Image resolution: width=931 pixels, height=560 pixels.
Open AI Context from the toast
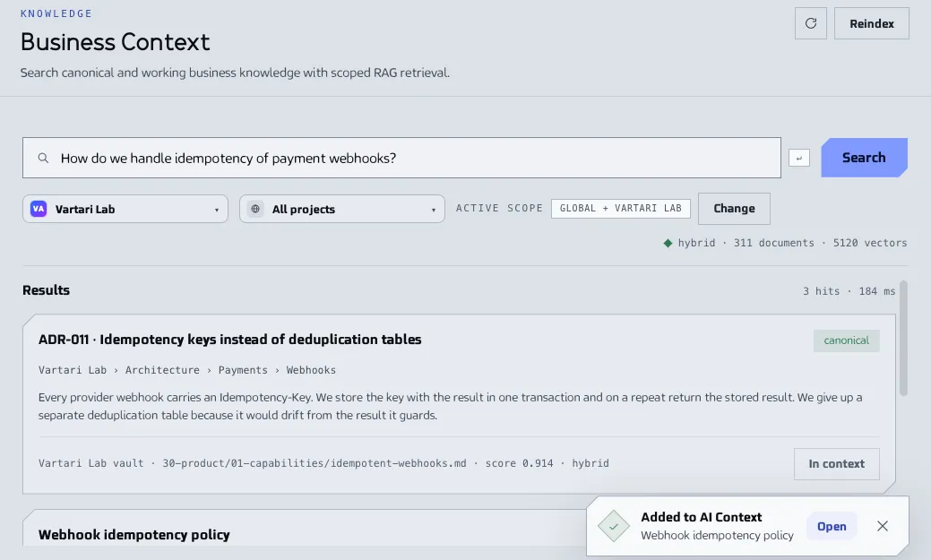pyautogui.click(x=832, y=526)
